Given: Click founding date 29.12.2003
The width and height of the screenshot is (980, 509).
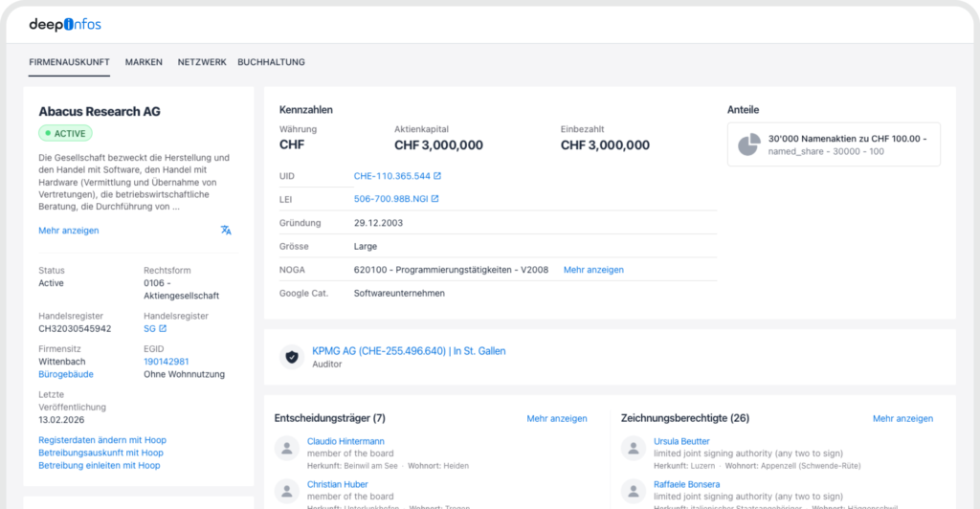Looking at the screenshot, I should [x=378, y=223].
